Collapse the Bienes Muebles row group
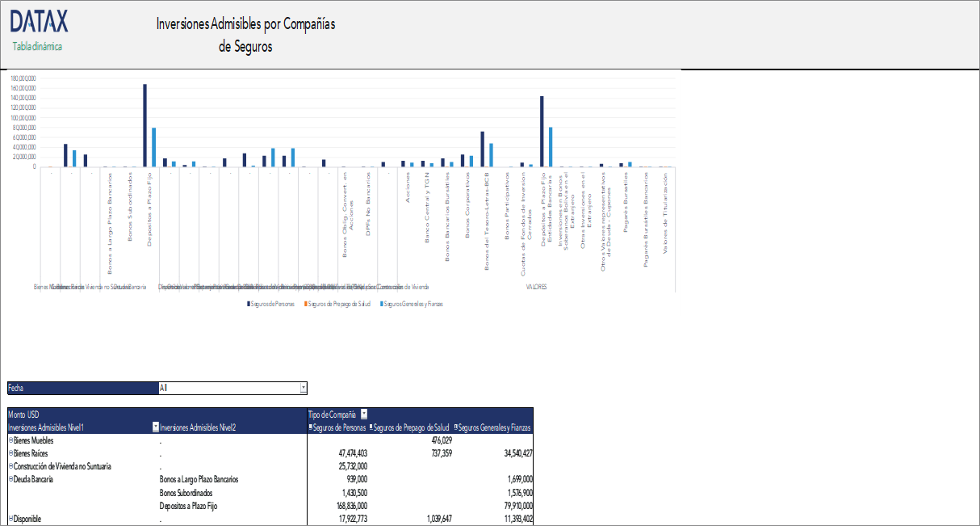The width and height of the screenshot is (980, 526). point(10,441)
